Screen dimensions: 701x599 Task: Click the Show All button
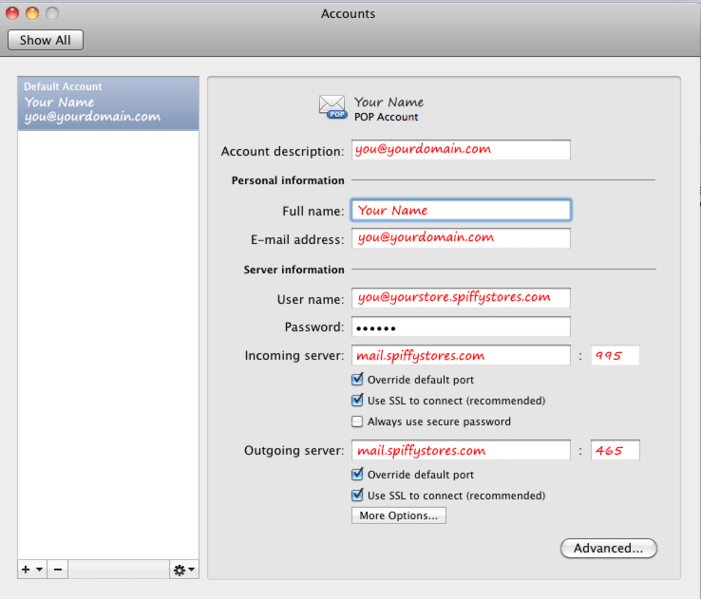45,40
